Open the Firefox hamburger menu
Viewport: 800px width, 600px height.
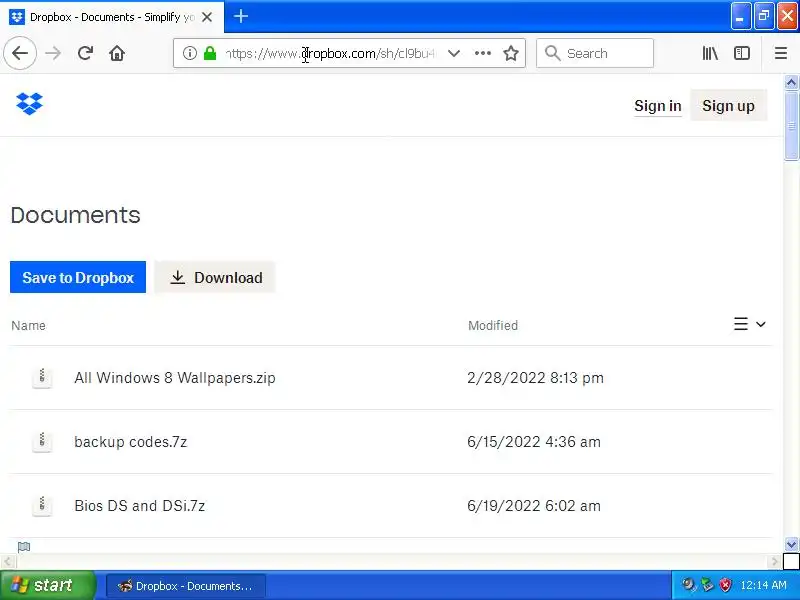pyautogui.click(x=781, y=53)
